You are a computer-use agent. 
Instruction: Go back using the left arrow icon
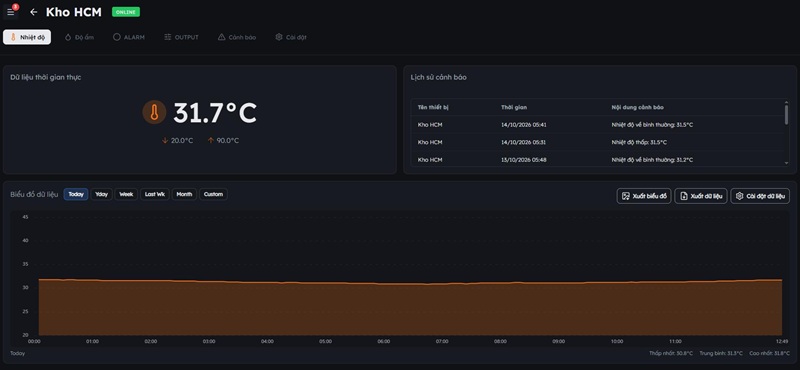click(34, 12)
